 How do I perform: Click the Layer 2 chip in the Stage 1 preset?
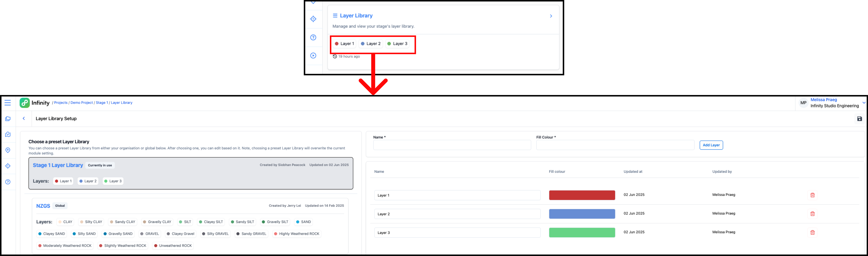coord(88,181)
